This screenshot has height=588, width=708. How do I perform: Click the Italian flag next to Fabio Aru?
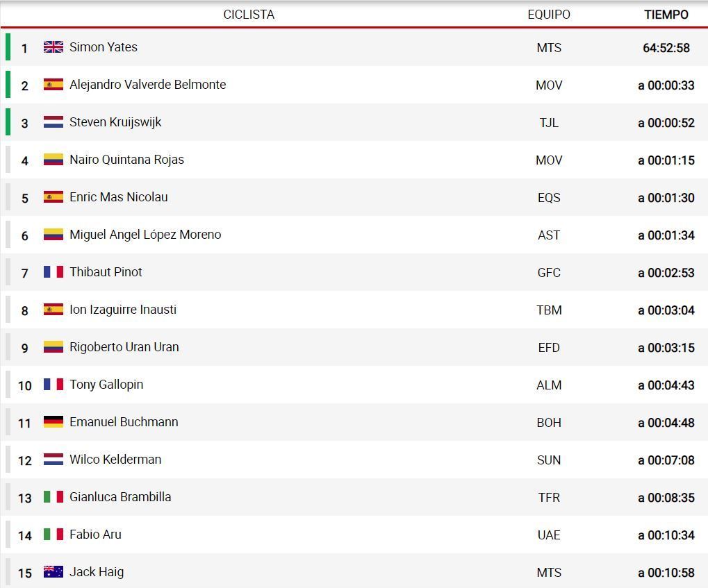point(53,535)
